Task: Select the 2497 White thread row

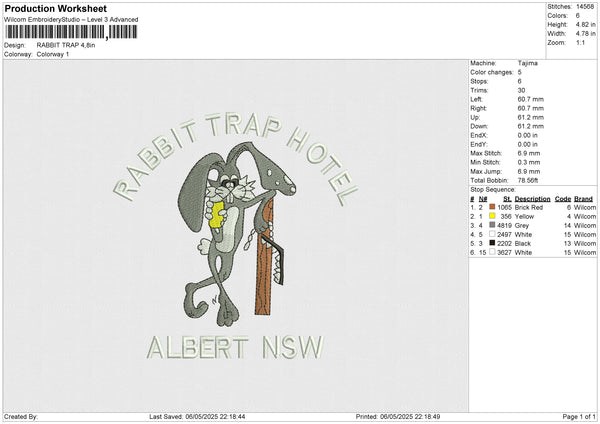Action: tap(531, 234)
